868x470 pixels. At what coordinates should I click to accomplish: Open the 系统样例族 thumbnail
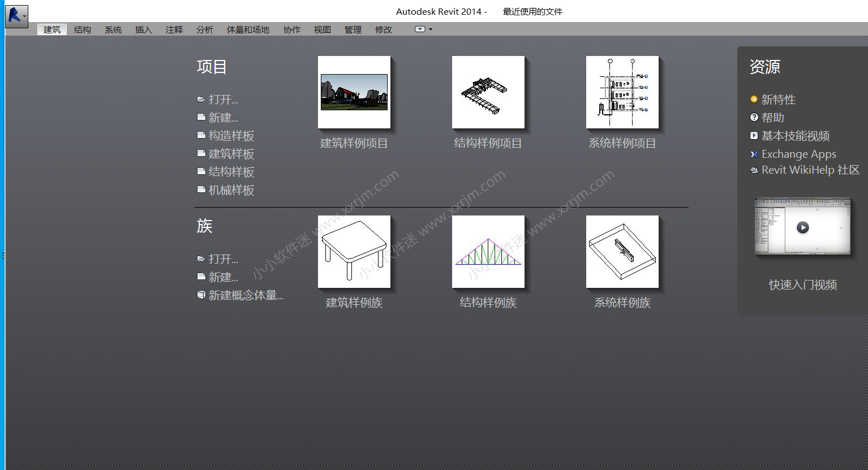click(x=622, y=252)
